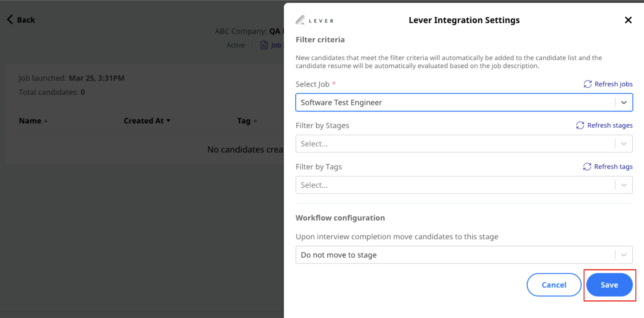The height and width of the screenshot is (318, 644).
Task: Open the move-to-stage dropdown chevron
Action: [x=624, y=255]
